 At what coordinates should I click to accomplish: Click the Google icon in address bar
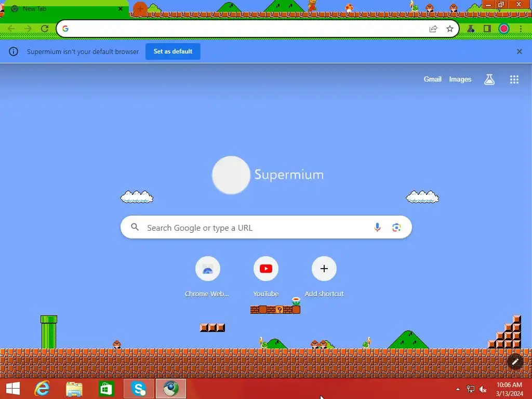tap(65, 29)
